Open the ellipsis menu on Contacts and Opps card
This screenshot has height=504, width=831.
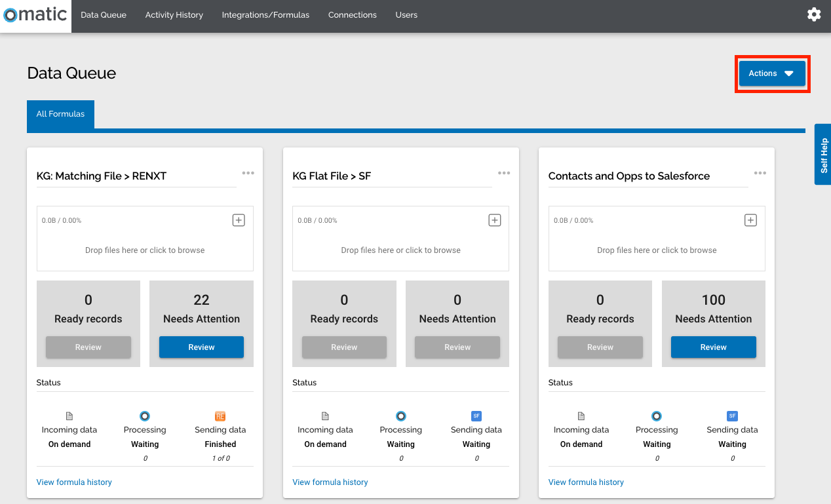coord(760,172)
